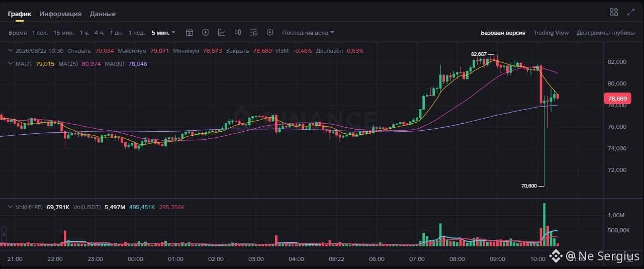The image size is (644, 269).
Task: Click the MA(25) value 80,974
Action: [x=91, y=64]
